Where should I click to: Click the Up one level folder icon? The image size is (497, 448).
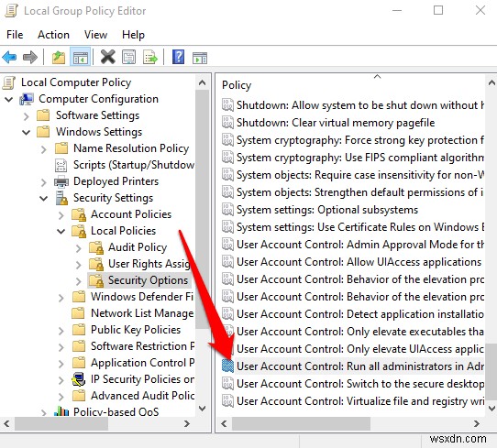[x=59, y=58]
